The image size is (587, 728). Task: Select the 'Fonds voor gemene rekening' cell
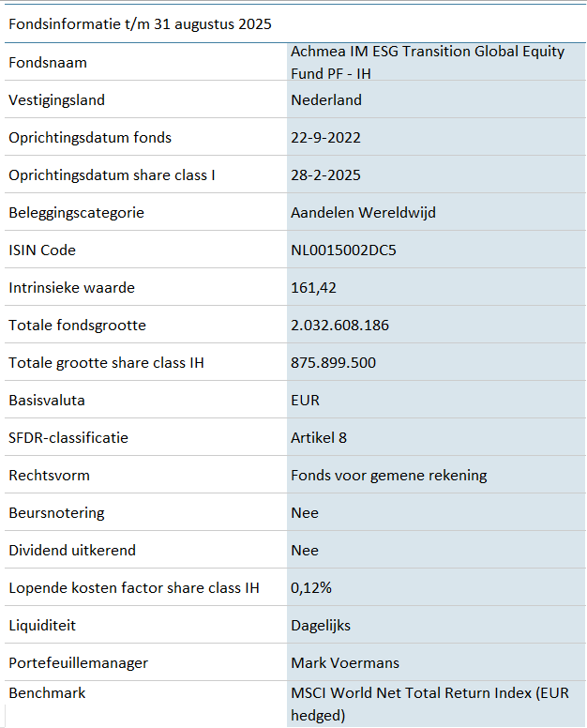(x=389, y=476)
